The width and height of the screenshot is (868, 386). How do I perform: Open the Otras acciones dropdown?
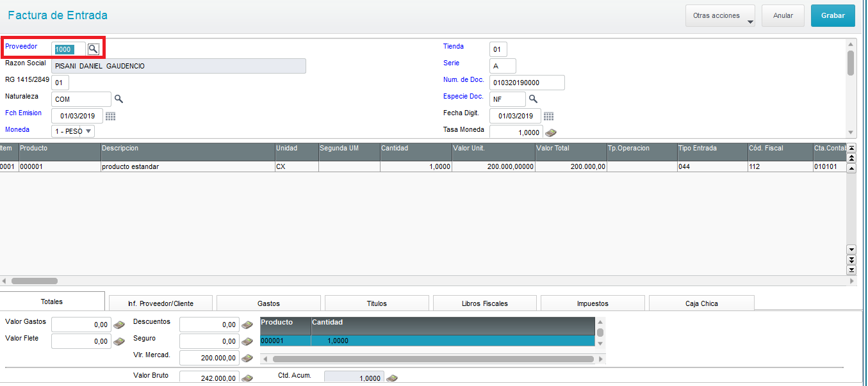coord(720,16)
